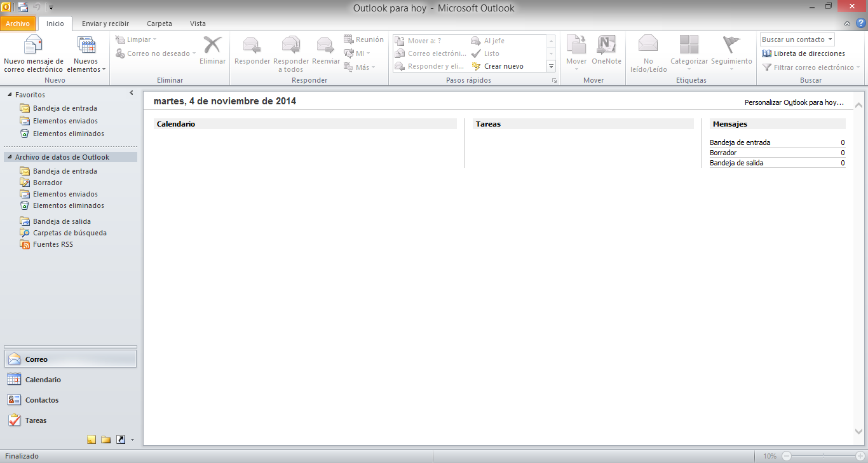The width and height of the screenshot is (868, 463).
Task: Open Folder List via folder icon at navigation bottom
Action: 105,439
